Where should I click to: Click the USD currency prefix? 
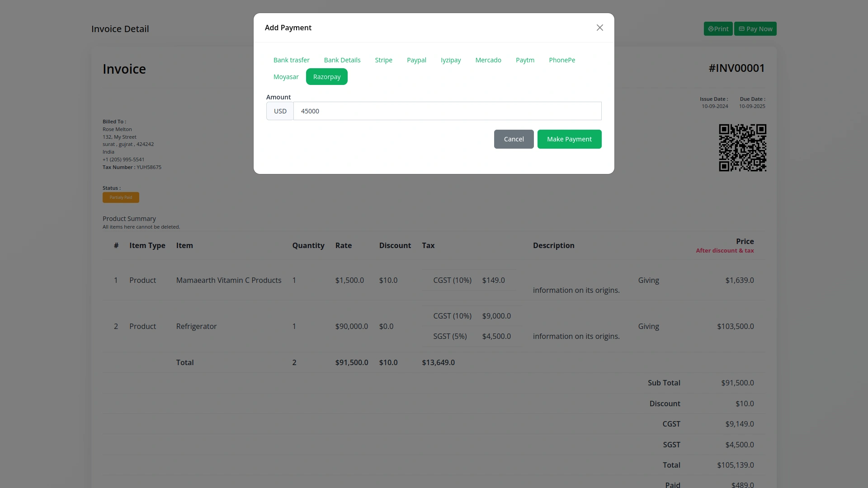(280, 111)
